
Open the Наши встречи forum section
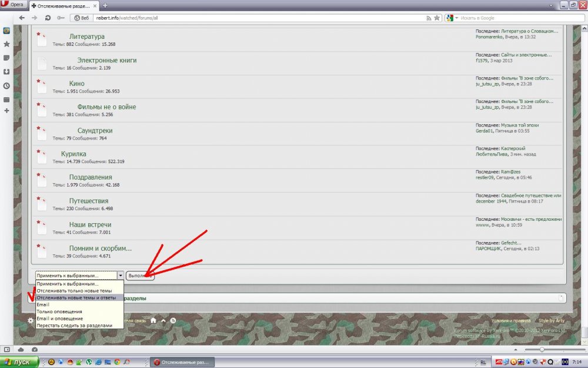[90, 224]
